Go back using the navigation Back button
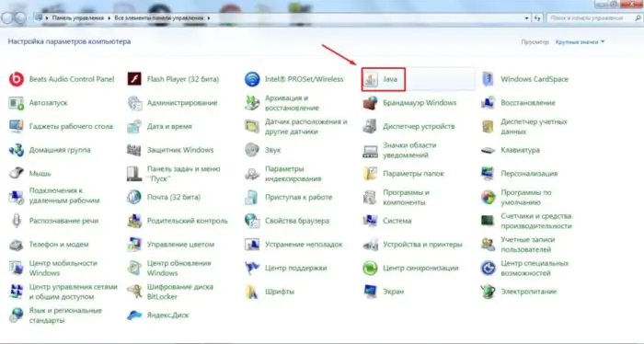 (x=8, y=18)
